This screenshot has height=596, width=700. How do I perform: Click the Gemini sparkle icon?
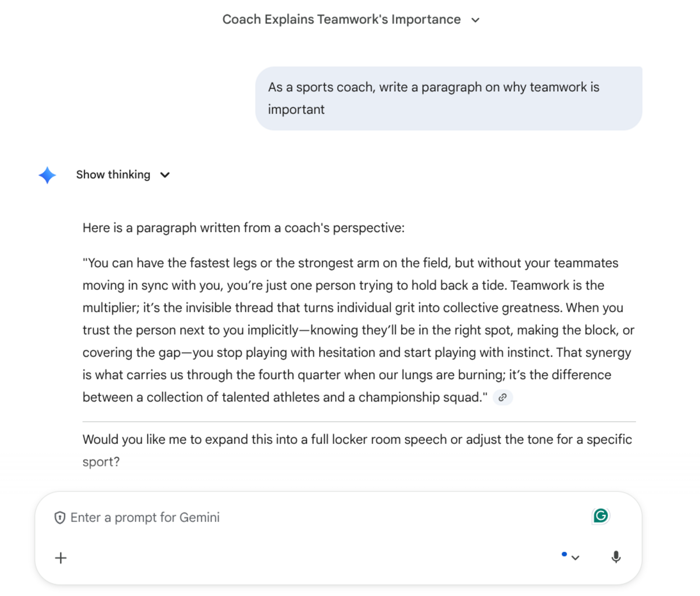47,175
